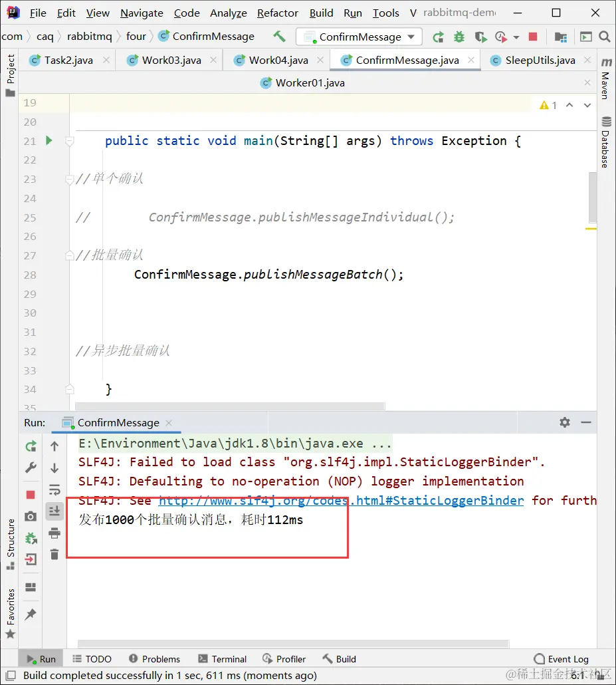This screenshot has height=685, width=616.
Task: Run with profiler from the toolbar
Action: [501, 37]
